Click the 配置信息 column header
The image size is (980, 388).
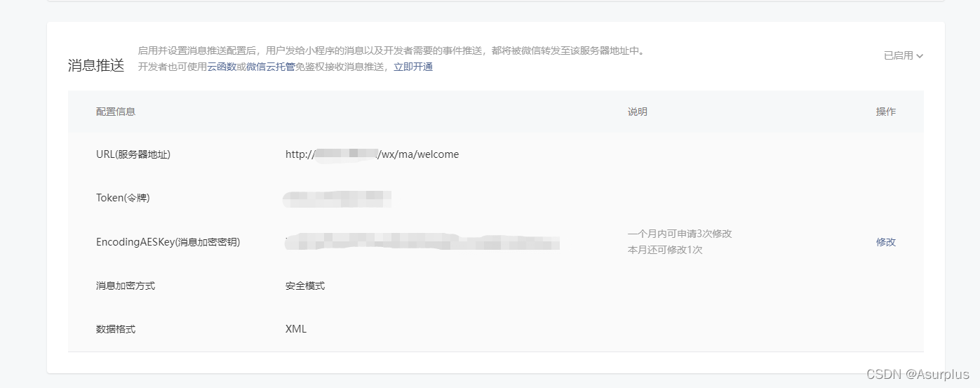(116, 112)
